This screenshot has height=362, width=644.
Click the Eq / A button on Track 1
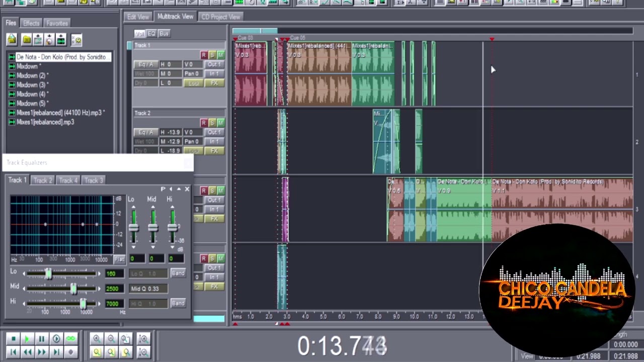click(x=145, y=64)
